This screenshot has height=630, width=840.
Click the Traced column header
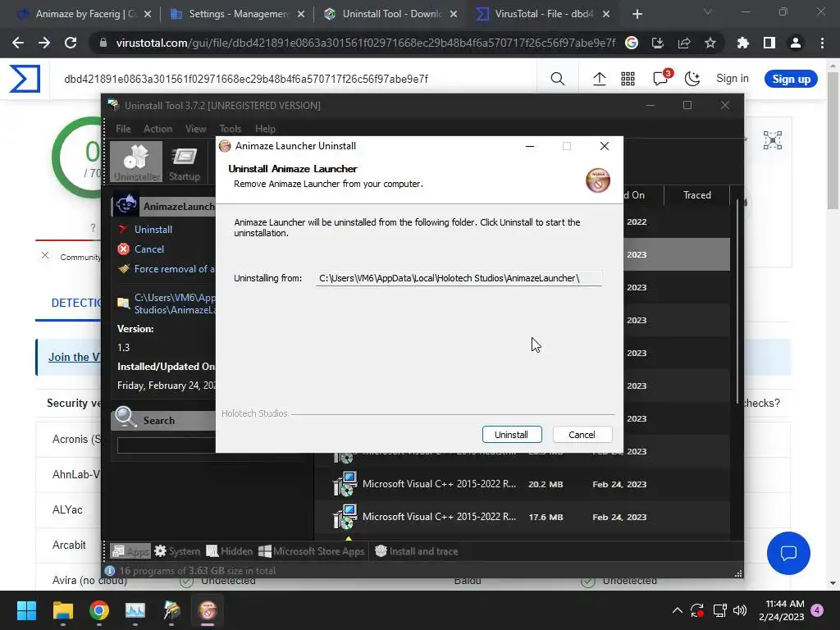[x=697, y=195]
